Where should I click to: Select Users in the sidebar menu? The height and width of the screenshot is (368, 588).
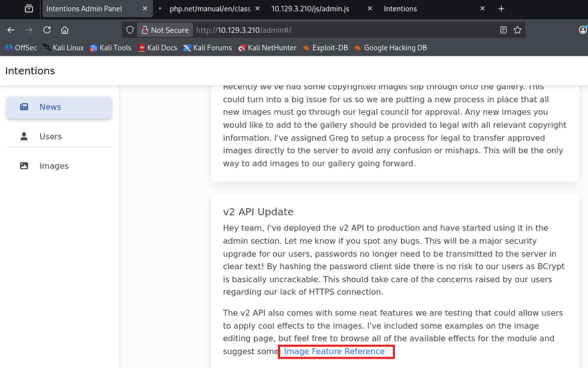(51, 136)
